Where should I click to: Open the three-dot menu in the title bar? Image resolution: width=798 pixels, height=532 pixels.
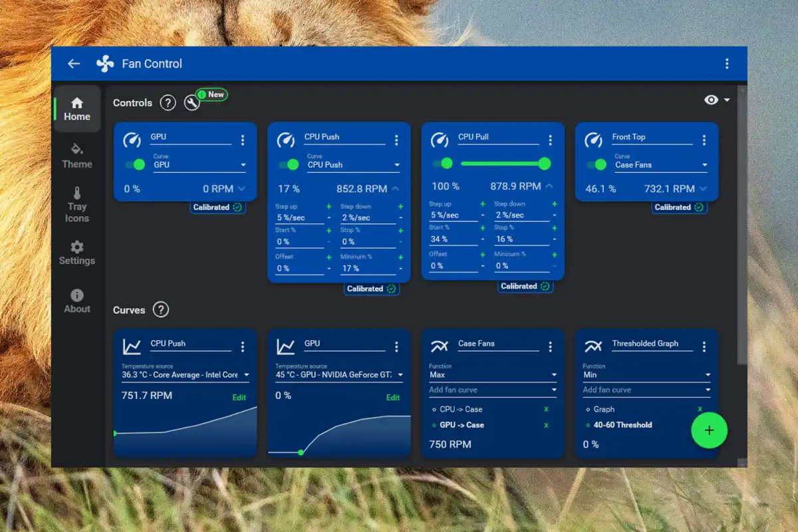726,64
